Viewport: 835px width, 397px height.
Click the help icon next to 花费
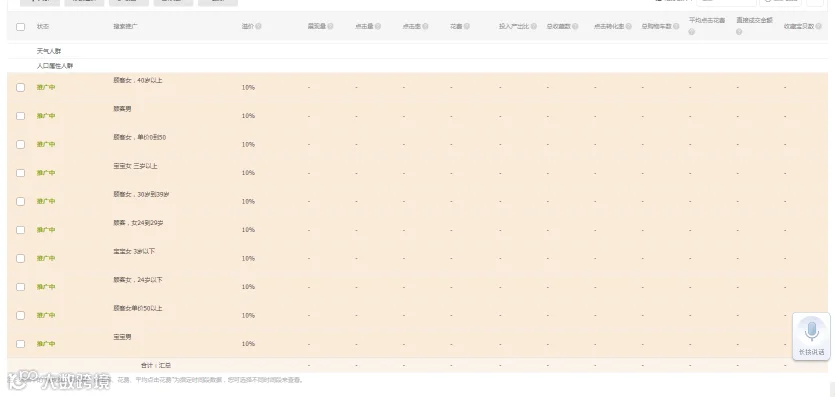click(x=466, y=26)
